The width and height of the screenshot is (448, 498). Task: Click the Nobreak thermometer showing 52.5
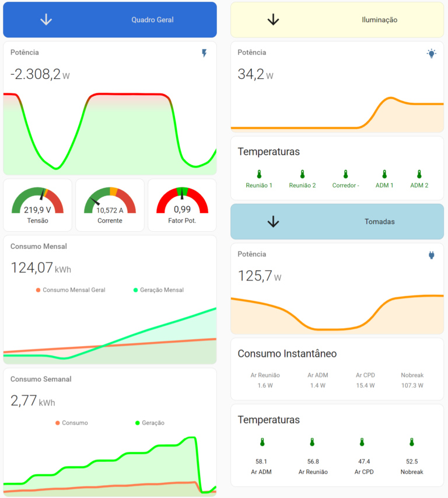pyautogui.click(x=411, y=443)
